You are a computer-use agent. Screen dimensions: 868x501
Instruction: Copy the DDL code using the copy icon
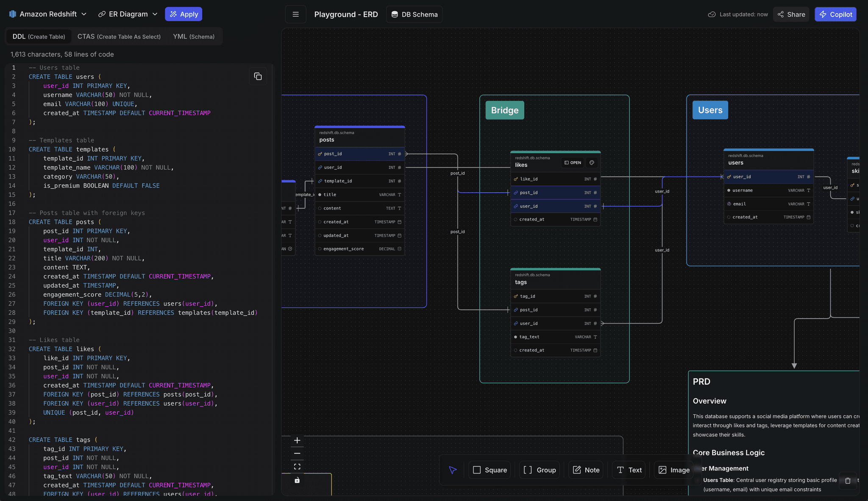pyautogui.click(x=258, y=76)
